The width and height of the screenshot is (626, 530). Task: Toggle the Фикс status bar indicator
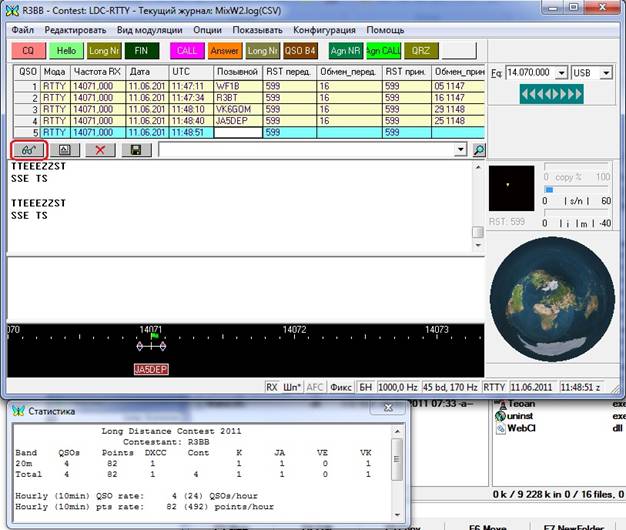341,386
